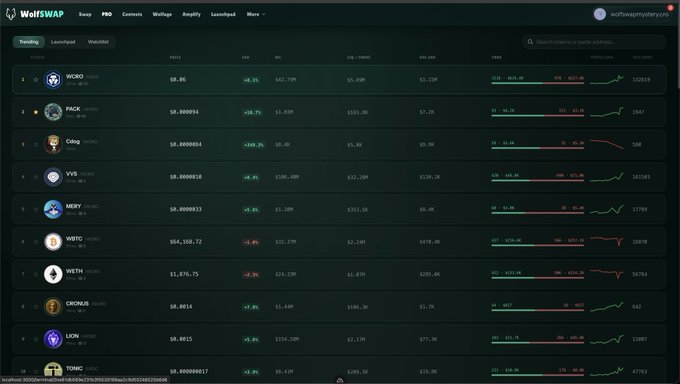Click the WCRO buy/sell ratio bar
The height and width of the screenshot is (384, 680).
(x=537, y=83)
